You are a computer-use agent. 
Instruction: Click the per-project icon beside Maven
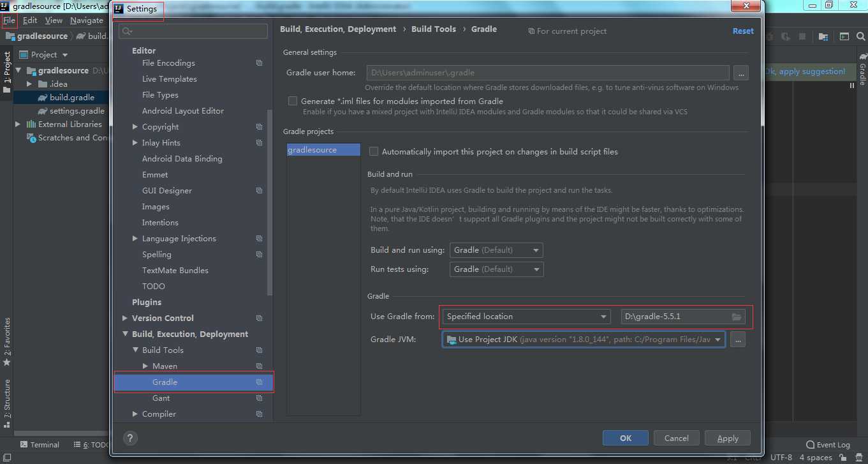(259, 366)
